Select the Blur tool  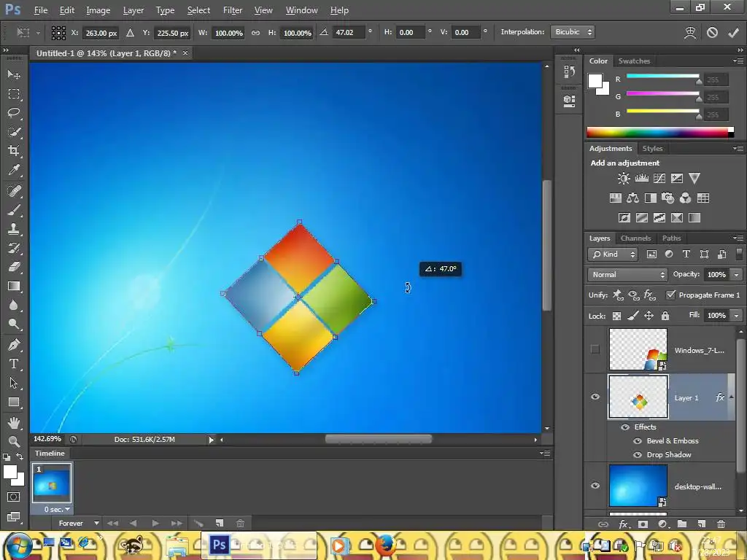pyautogui.click(x=14, y=306)
